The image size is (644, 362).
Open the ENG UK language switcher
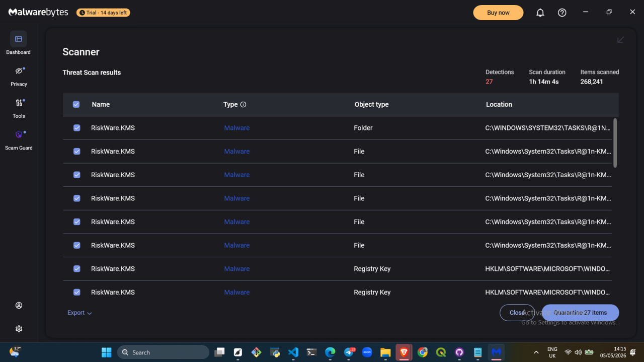pos(552,352)
